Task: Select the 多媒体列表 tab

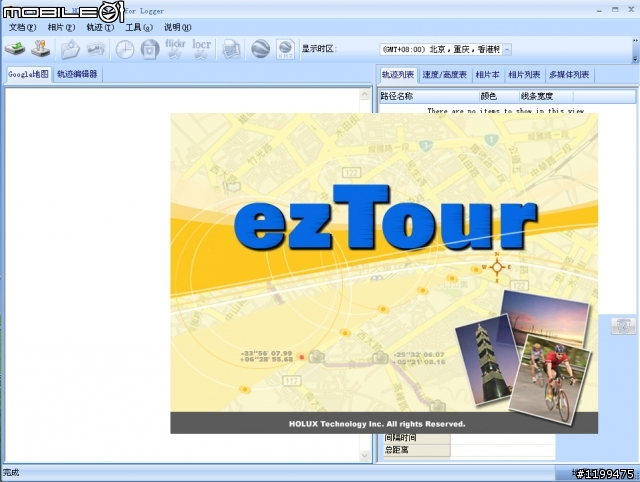Action: (569, 75)
